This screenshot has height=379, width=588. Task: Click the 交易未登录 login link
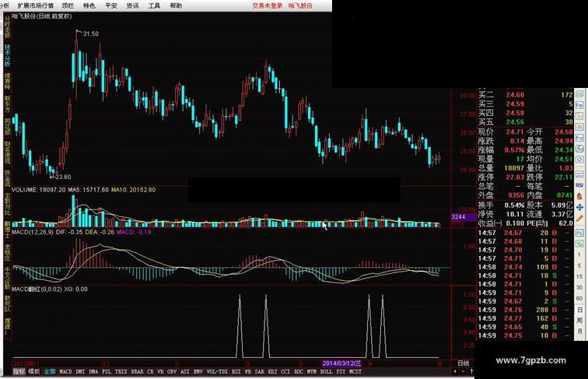pyautogui.click(x=268, y=5)
